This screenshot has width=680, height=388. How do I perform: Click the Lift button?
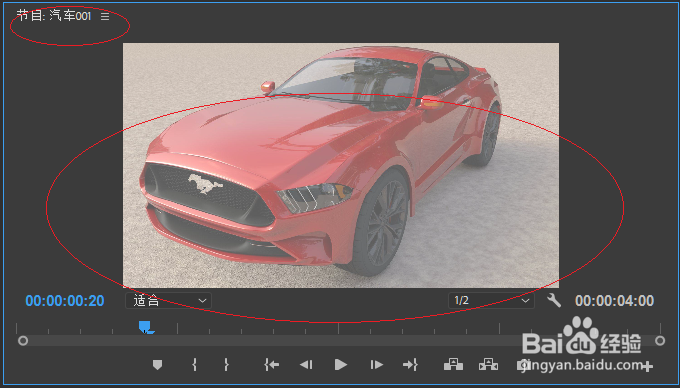tap(453, 365)
